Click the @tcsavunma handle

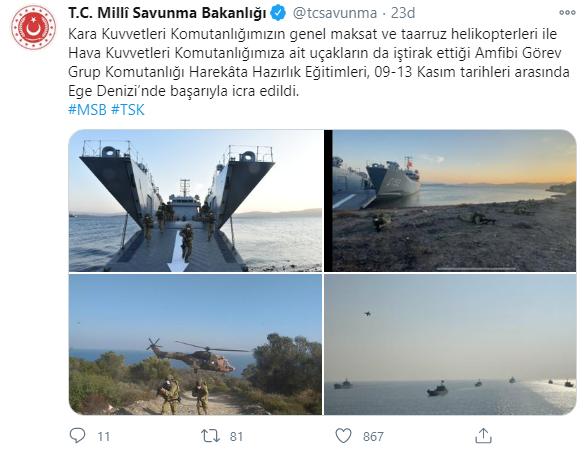[x=335, y=13]
